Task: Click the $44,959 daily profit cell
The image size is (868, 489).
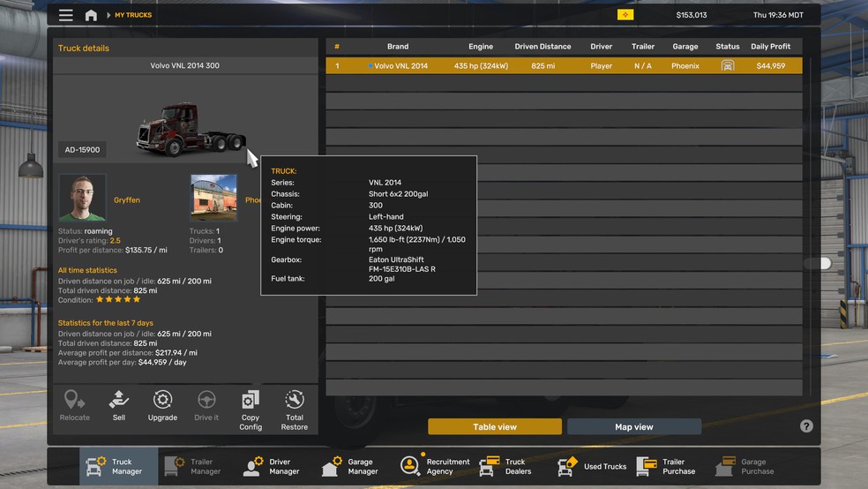Action: point(771,66)
